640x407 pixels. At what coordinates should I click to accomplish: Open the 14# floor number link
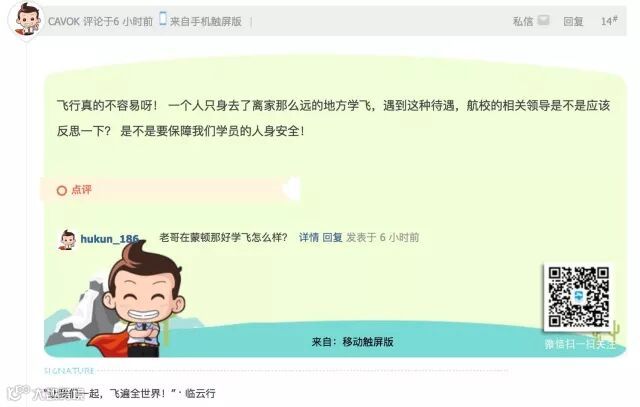tap(609, 21)
